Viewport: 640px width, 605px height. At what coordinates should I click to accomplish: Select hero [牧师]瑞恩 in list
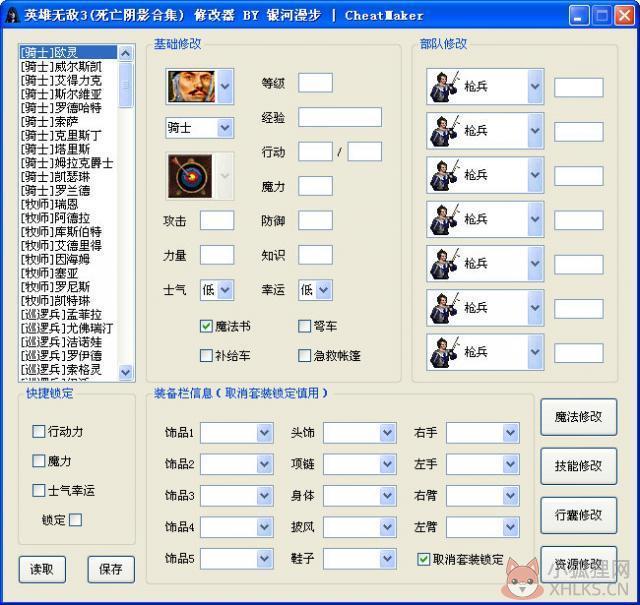click(x=68, y=204)
